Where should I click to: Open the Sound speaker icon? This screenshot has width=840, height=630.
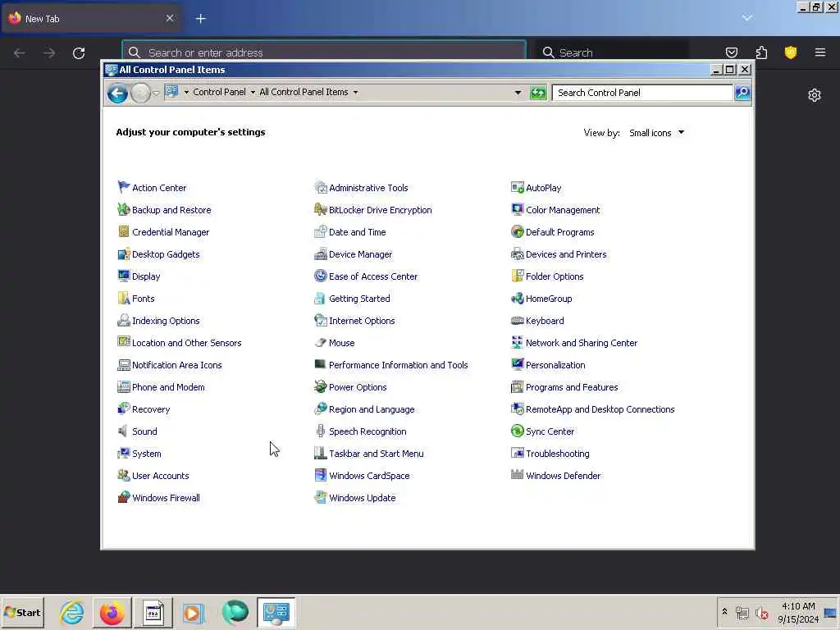pyautogui.click(x=124, y=431)
